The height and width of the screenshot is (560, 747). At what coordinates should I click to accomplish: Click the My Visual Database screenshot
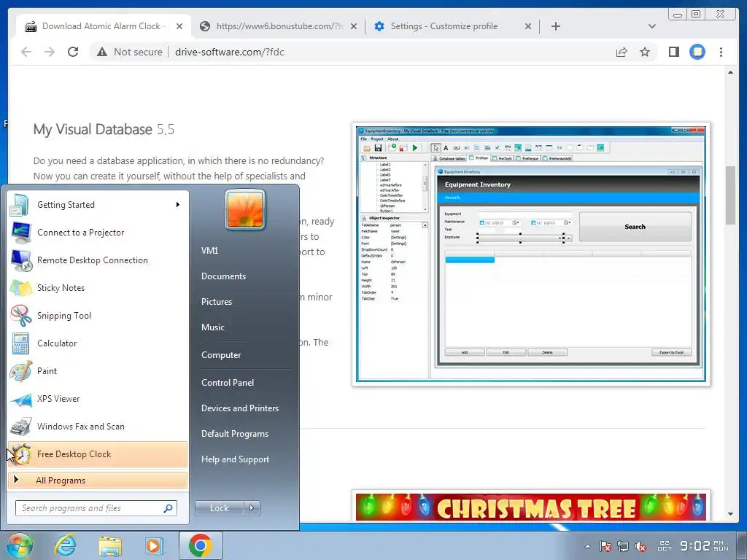click(x=531, y=254)
